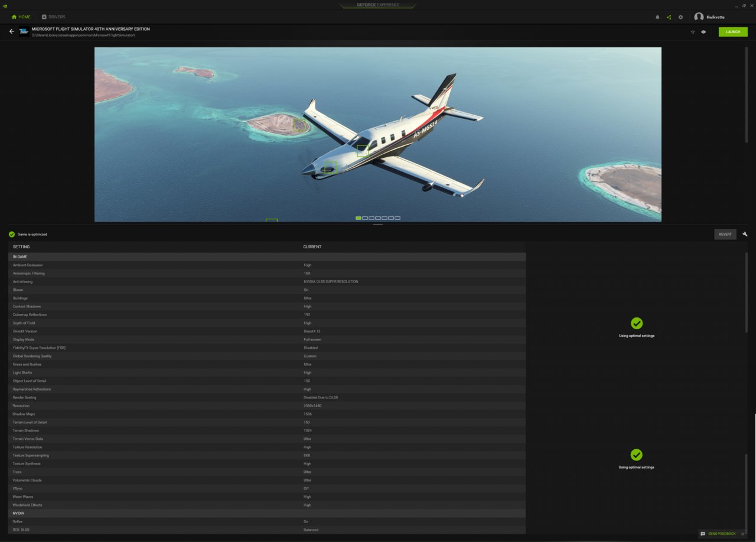Switch to the Home tab

[x=21, y=17]
